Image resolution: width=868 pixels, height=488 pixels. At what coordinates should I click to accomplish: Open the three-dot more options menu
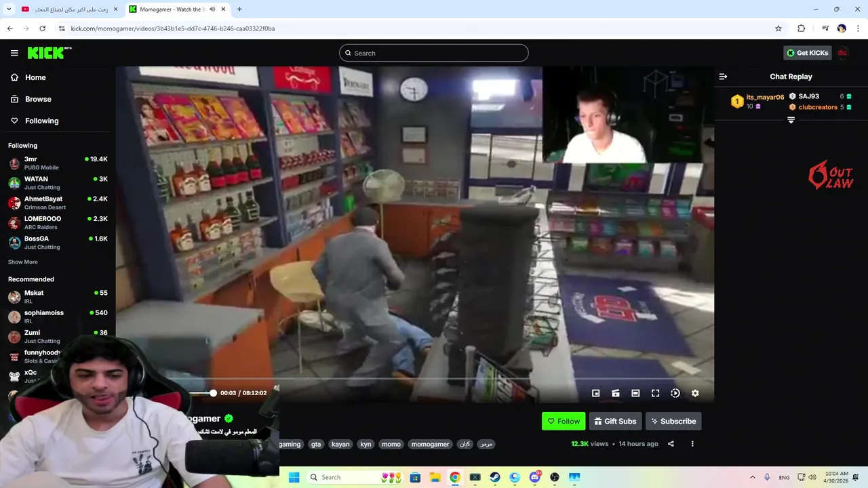point(692,444)
